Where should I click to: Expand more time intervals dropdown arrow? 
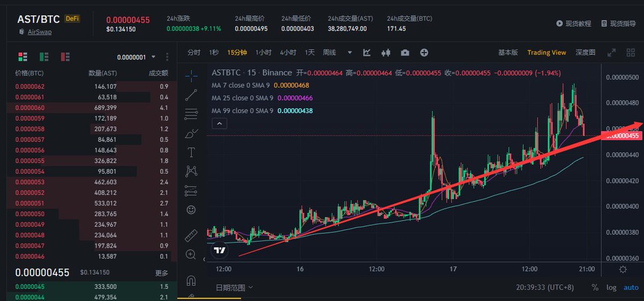(350, 53)
